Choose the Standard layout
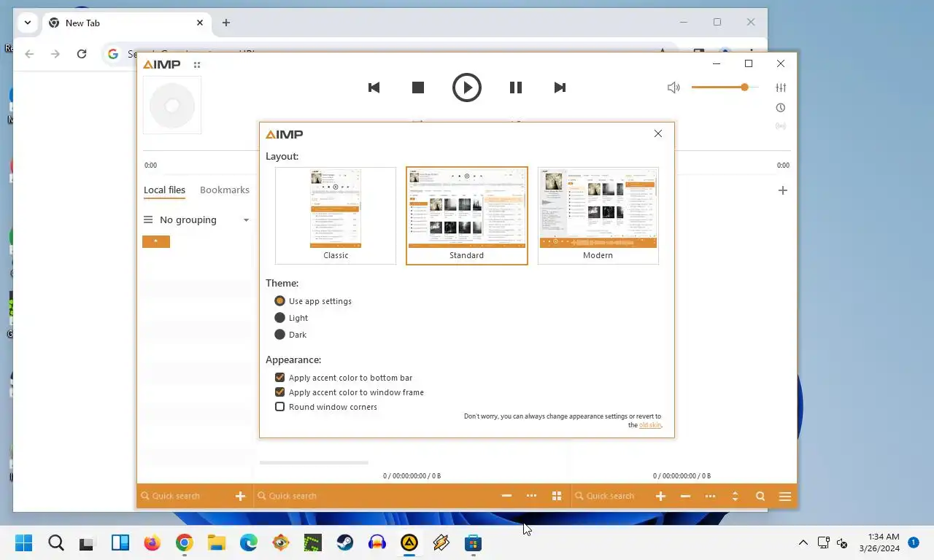 pyautogui.click(x=467, y=216)
